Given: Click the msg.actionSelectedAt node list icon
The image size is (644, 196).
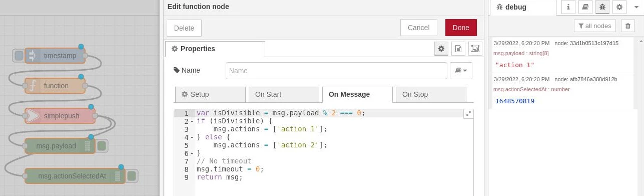Looking at the screenshot, I should (x=118, y=176).
